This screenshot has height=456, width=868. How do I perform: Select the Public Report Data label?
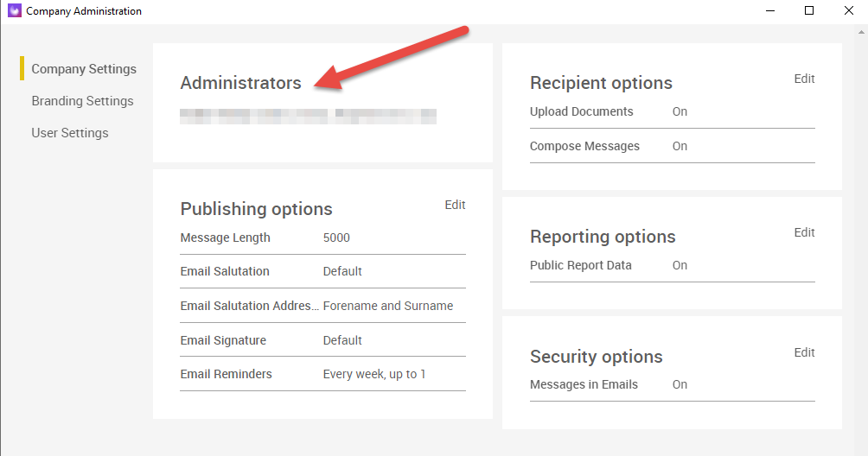click(x=581, y=265)
